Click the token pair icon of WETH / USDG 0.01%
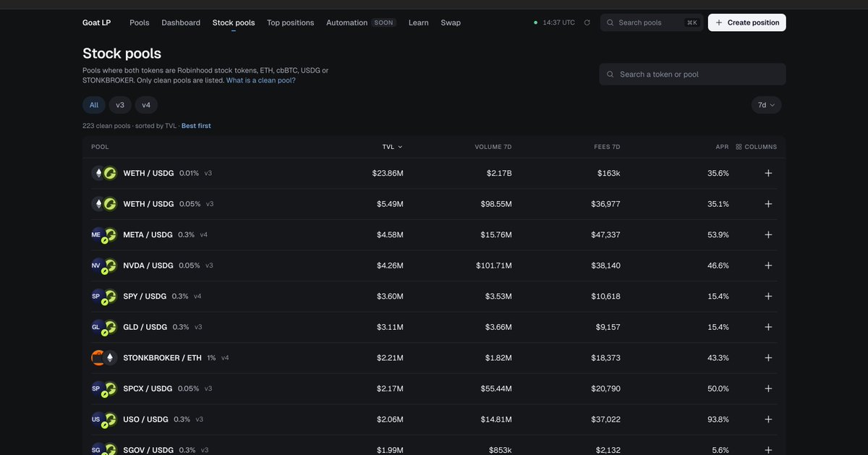The height and width of the screenshot is (455, 868). 104,174
